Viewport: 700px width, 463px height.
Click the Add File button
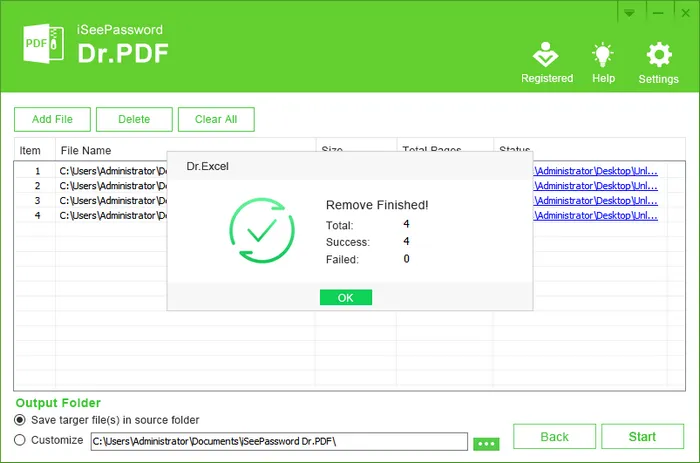(x=52, y=119)
